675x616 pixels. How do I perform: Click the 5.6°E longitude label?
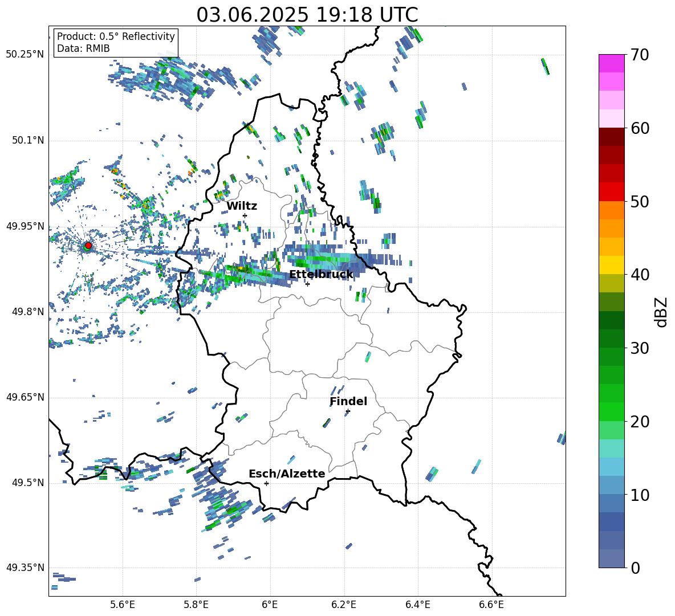click(123, 605)
